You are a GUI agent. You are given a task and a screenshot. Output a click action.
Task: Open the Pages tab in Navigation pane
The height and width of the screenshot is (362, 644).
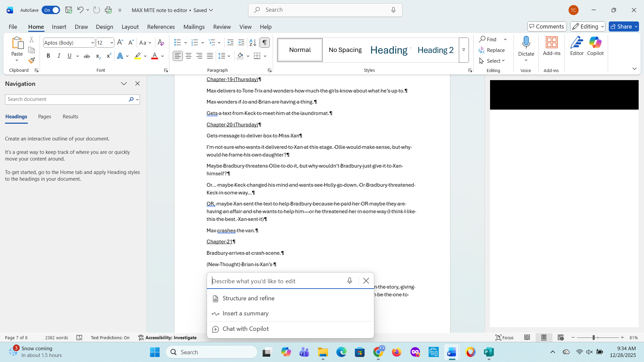coord(44,117)
